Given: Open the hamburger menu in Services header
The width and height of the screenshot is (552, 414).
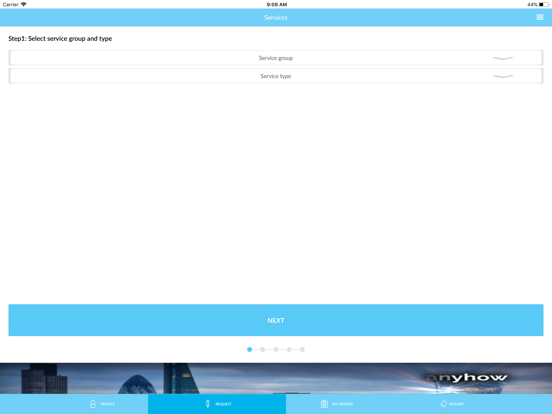Looking at the screenshot, I should 540,17.
